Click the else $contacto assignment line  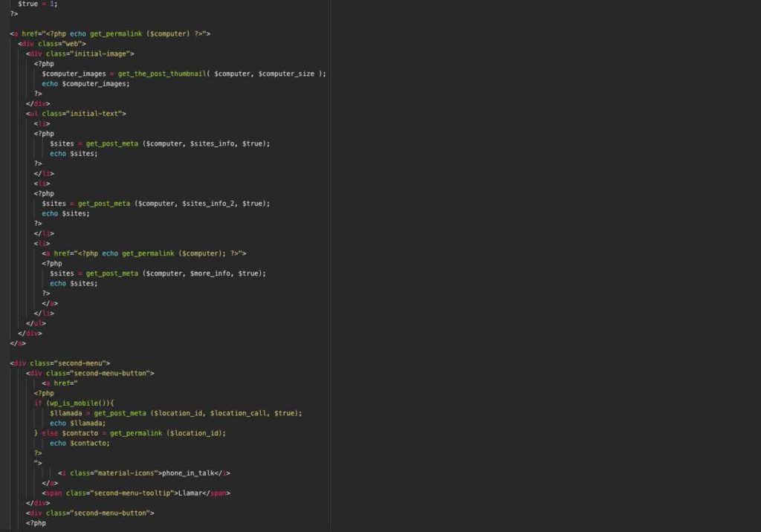click(x=130, y=433)
